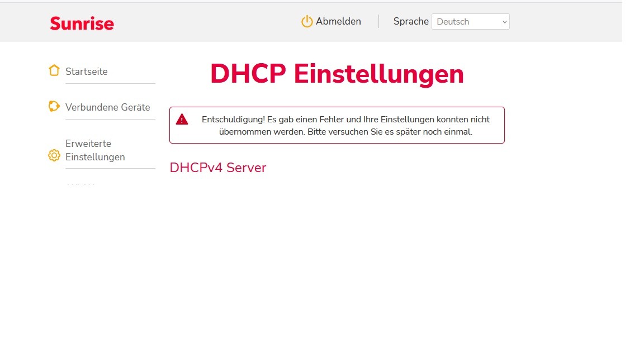Click the Abmelden logout link text
This screenshot has height=362, width=644.
pos(338,21)
